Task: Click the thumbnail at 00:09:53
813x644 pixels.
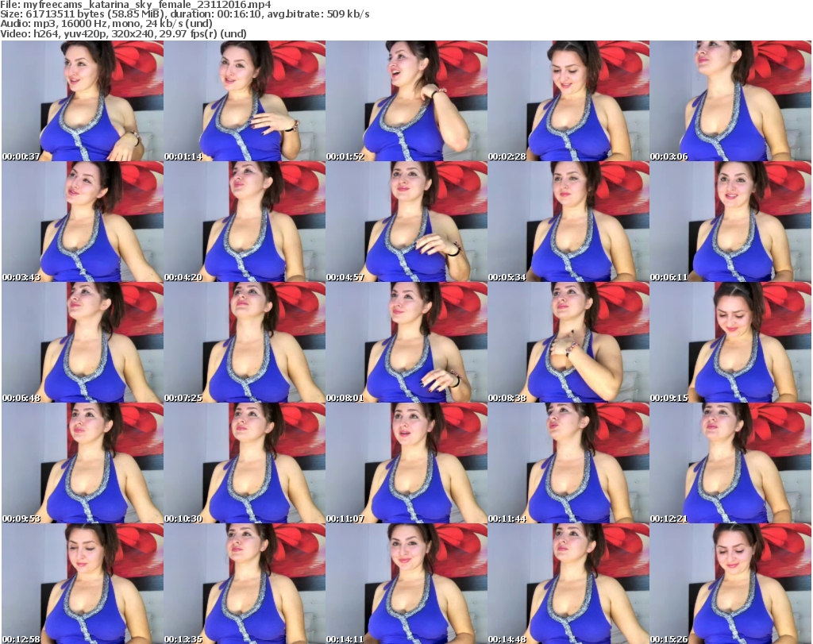Action: click(83, 464)
